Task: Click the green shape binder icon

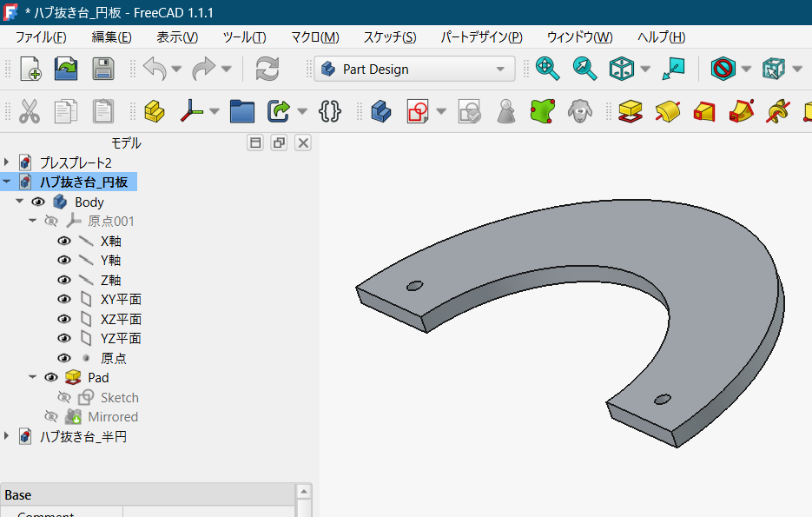Action: (x=543, y=111)
